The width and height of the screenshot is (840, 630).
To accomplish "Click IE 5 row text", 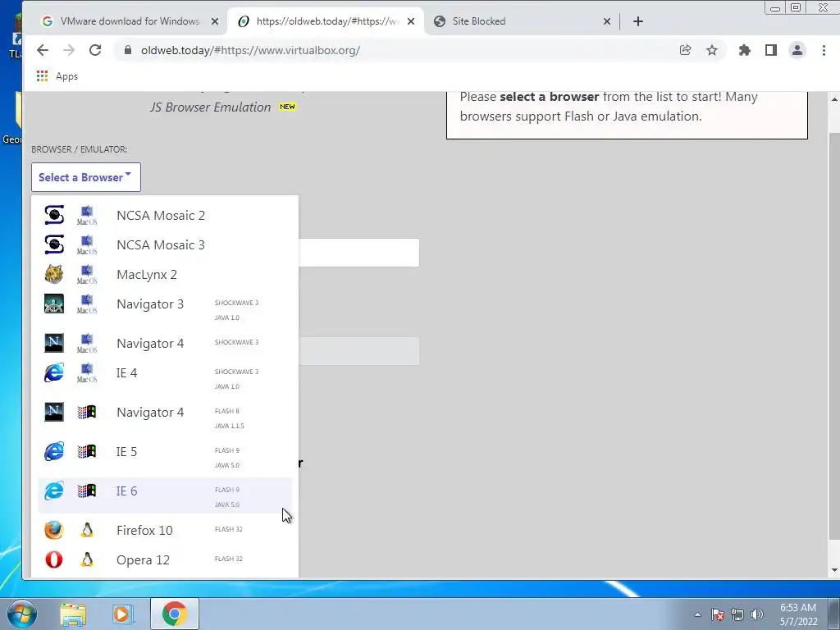I will (x=127, y=452).
